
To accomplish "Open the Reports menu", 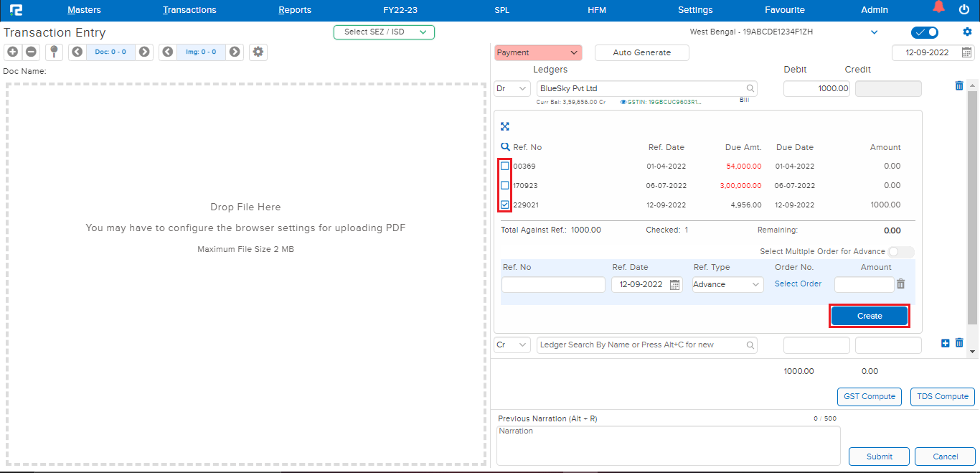I will click(295, 10).
